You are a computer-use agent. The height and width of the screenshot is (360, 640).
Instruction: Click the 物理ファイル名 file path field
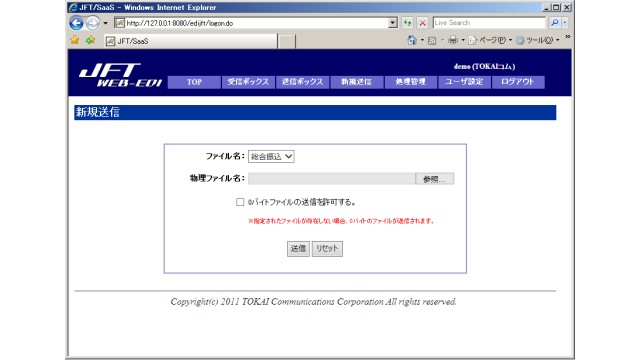331,178
